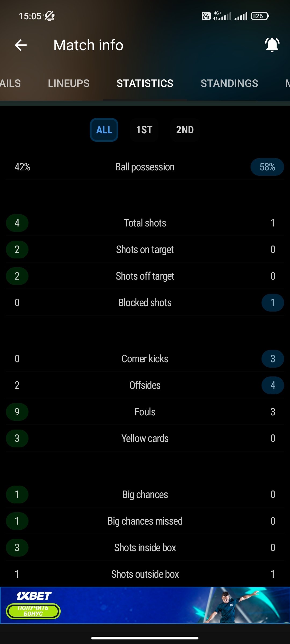Tap the VoLTE status icon

pos(206,16)
